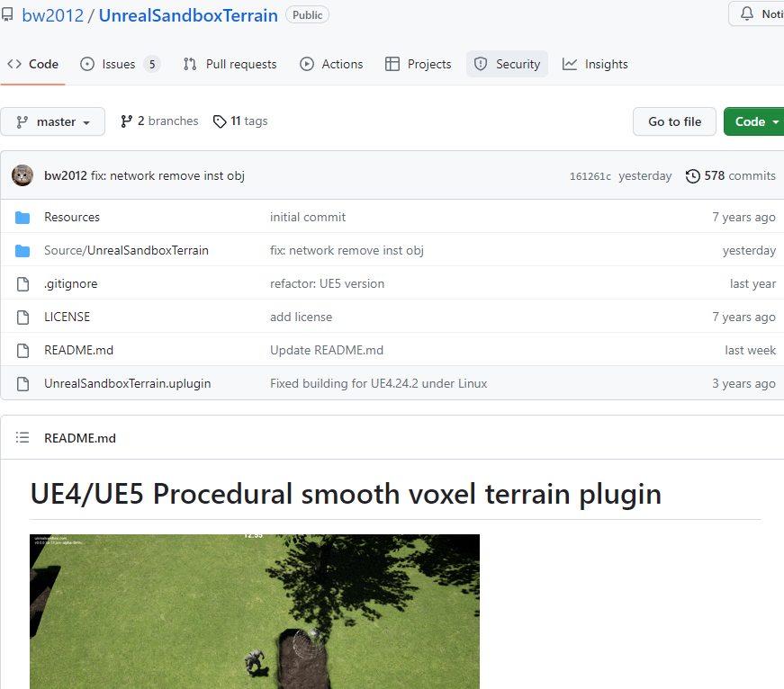
Task: Open the .gitignore file
Action: pos(71,284)
